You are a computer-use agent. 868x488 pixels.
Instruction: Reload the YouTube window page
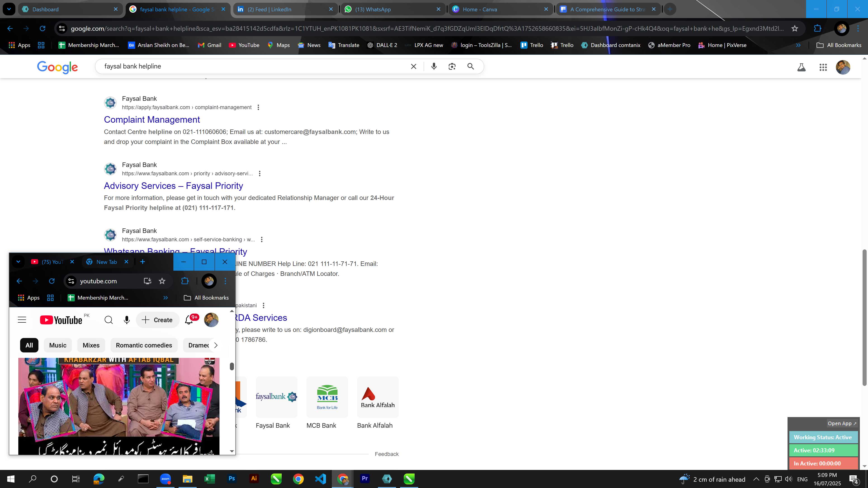[52, 281]
